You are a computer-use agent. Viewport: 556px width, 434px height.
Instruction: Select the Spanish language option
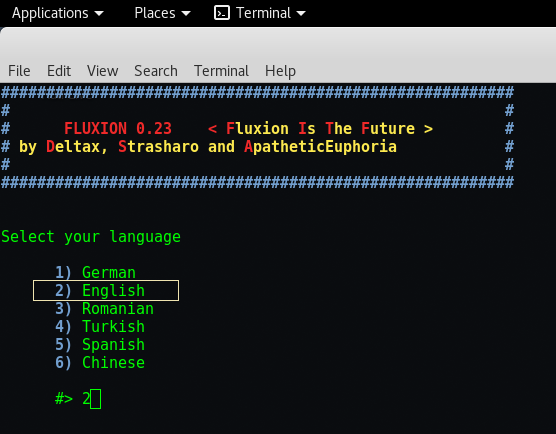click(100, 345)
